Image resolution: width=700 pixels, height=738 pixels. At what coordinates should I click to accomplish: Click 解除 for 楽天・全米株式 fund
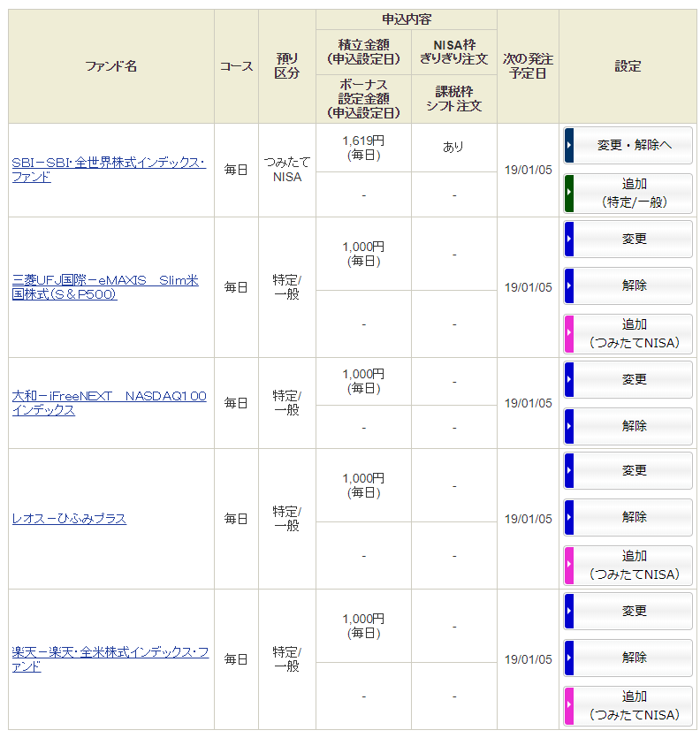628,658
